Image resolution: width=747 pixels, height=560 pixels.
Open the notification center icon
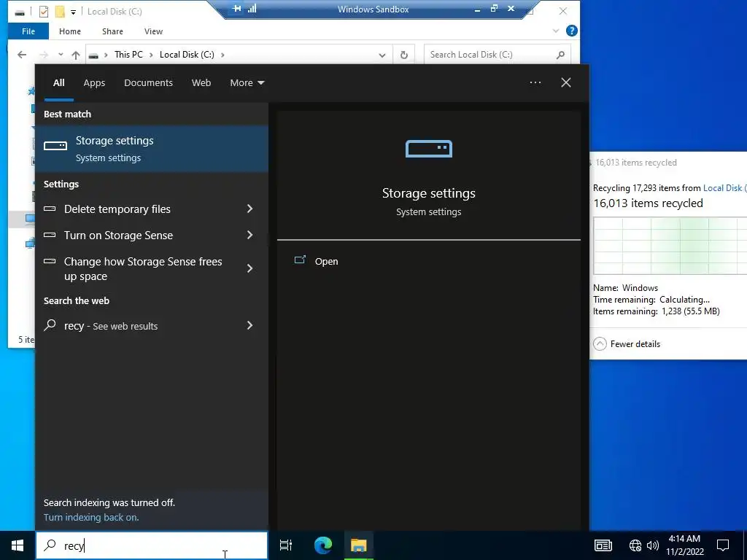(723, 545)
